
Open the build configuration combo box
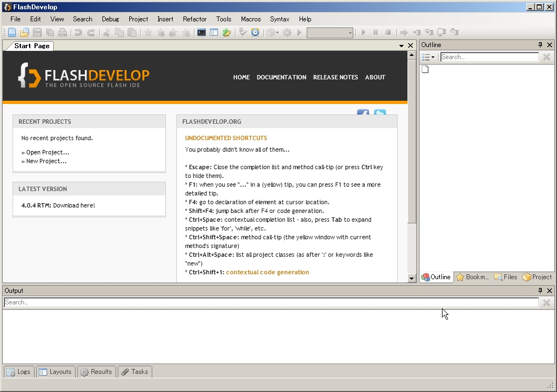(x=330, y=33)
